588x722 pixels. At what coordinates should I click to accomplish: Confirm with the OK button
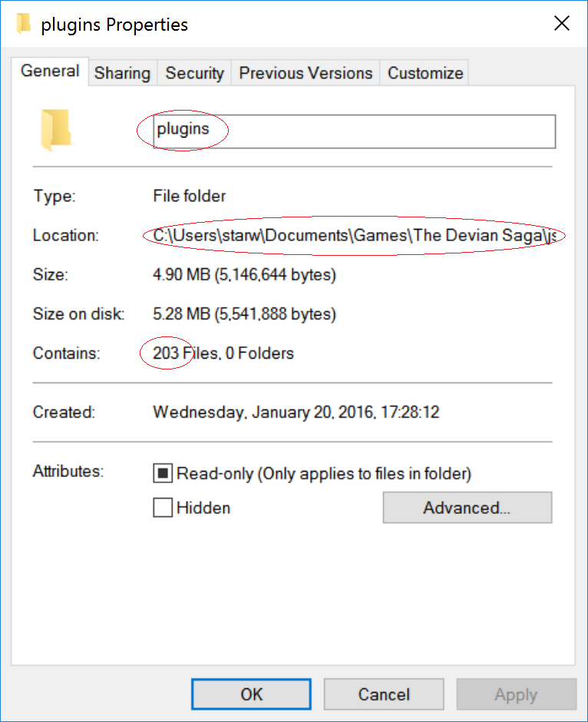(x=251, y=694)
